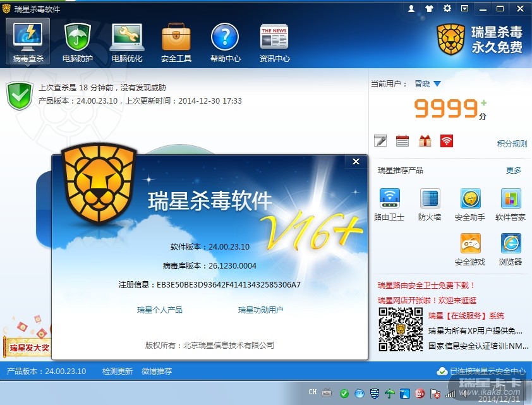This screenshot has height=405, width=532.
Task: Click the green umbrella tray icon
Action: (390, 394)
